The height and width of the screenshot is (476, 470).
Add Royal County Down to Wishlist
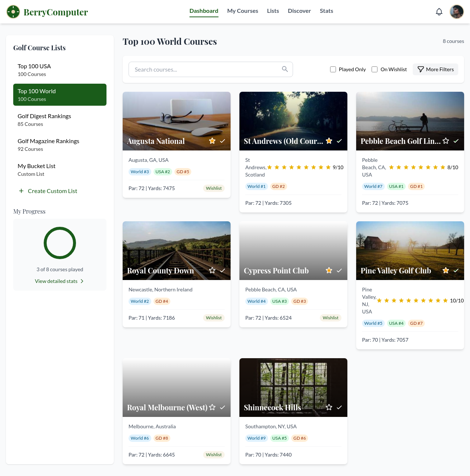(x=214, y=318)
